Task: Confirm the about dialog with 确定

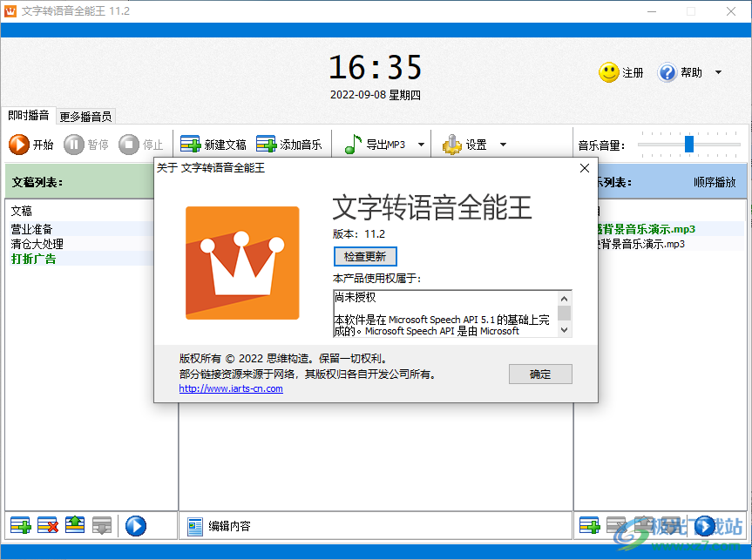Action: 540,374
